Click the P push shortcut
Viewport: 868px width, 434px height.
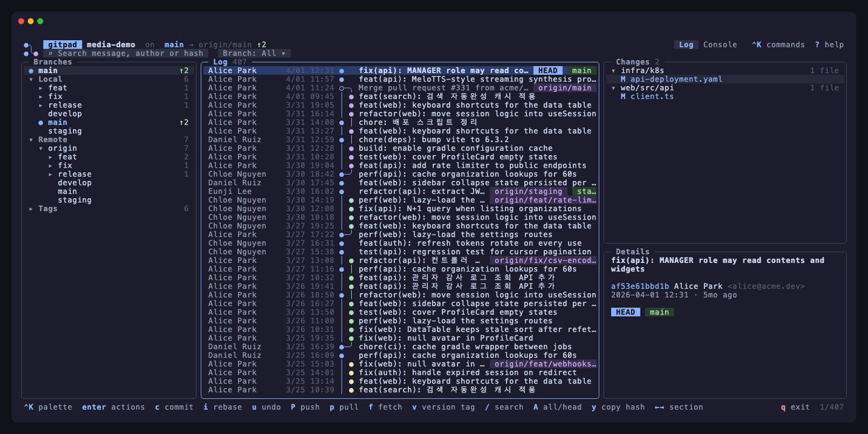coord(305,407)
